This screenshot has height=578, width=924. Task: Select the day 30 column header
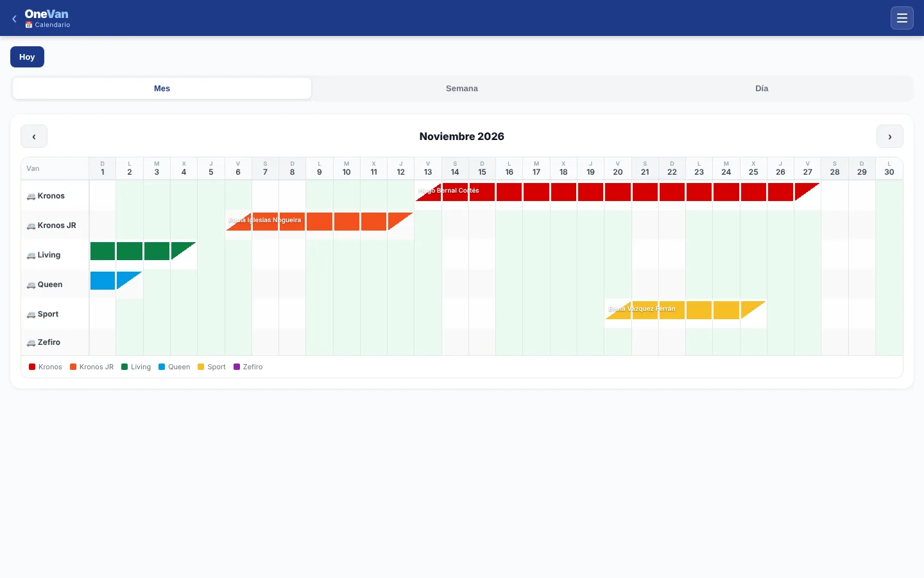click(x=889, y=168)
